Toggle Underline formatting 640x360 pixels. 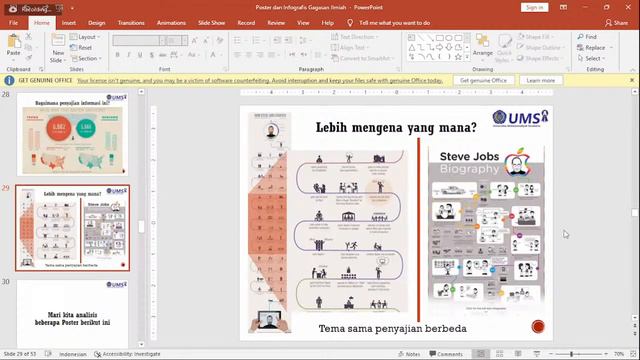pos(140,55)
